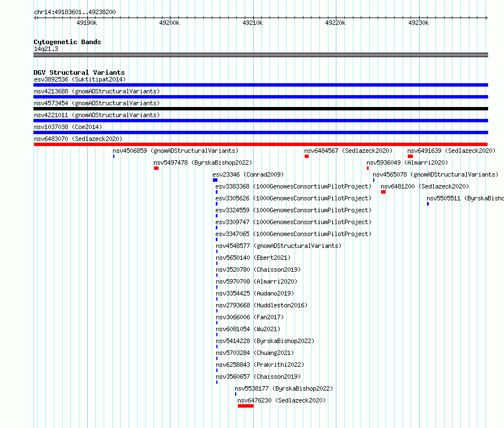Select nsv3560657 (Chaisson2019) variant
The image size is (504, 428).
258,376
